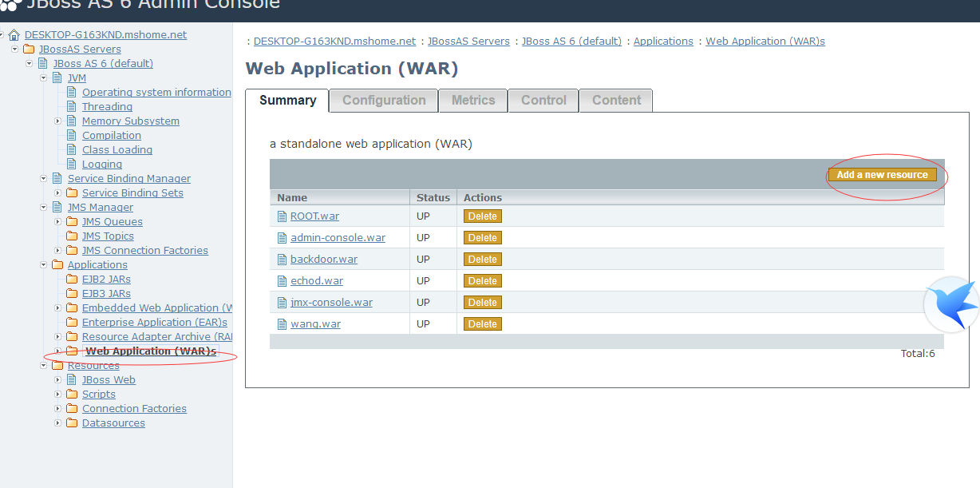This screenshot has width=980, height=488.
Task: Click the file icon beside wang.war
Action: point(282,324)
